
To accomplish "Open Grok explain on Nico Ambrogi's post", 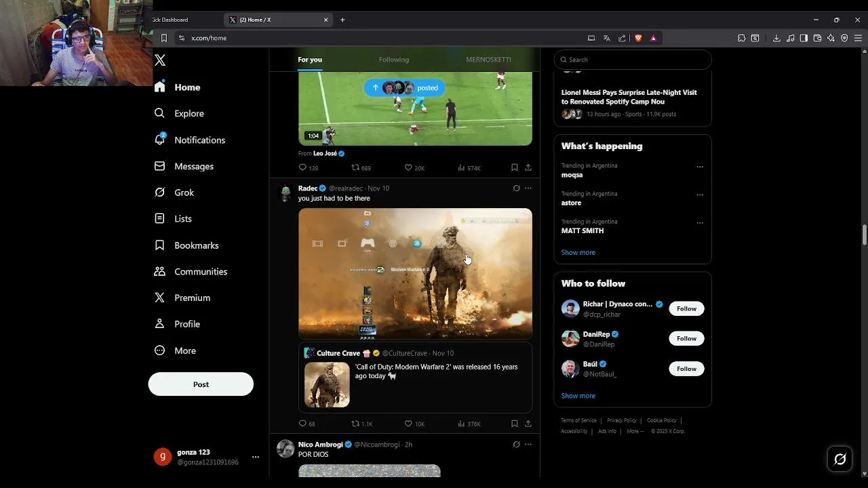I will click(x=516, y=445).
